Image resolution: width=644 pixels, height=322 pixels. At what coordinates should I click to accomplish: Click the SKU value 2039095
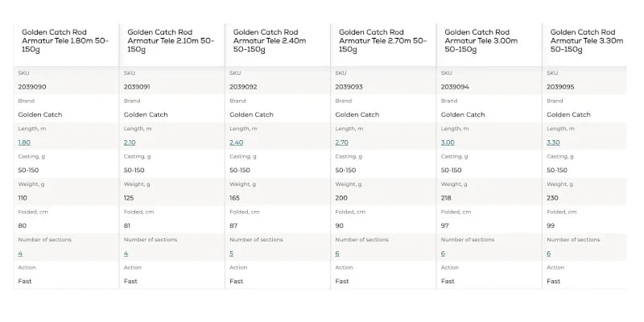coord(560,87)
